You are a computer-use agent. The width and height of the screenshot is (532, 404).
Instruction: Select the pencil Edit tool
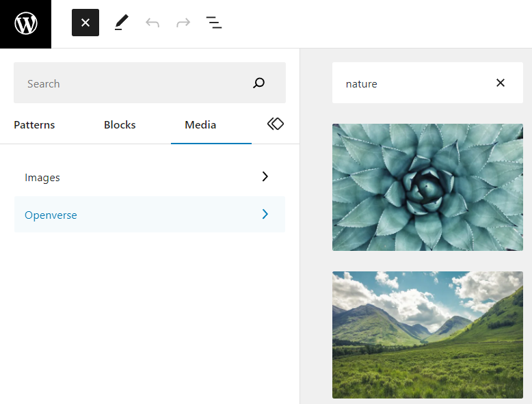click(x=121, y=23)
